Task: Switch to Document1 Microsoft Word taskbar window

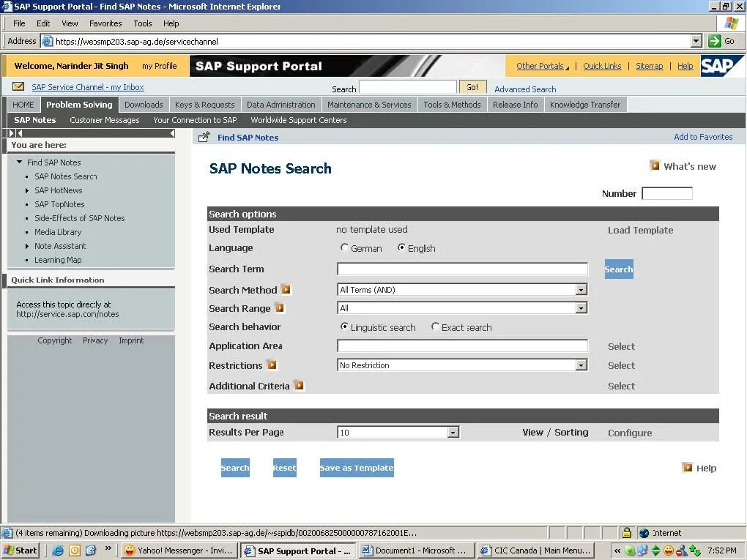Action: coord(416,550)
